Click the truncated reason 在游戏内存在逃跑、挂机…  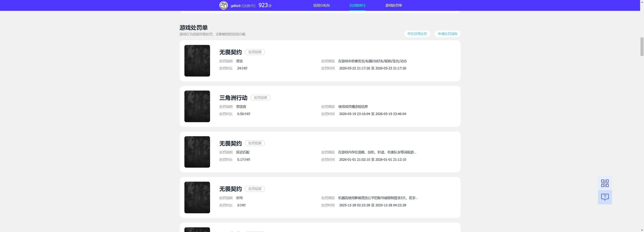377,152
